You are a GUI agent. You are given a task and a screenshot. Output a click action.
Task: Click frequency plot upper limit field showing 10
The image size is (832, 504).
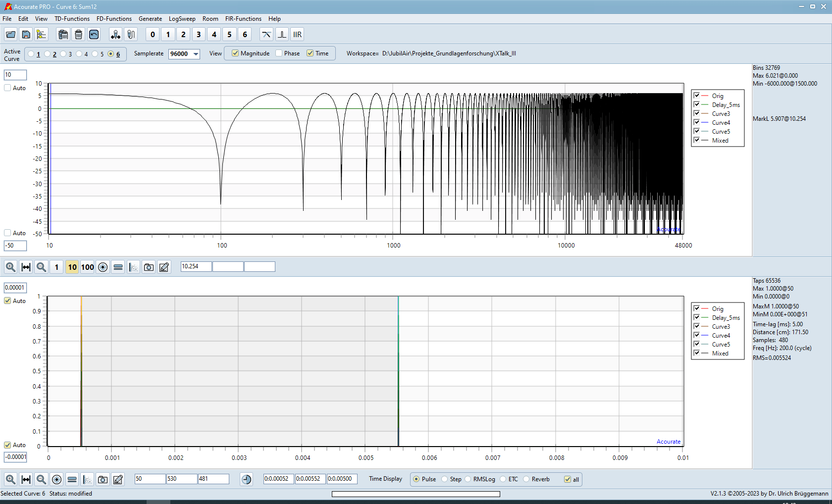pyautogui.click(x=15, y=75)
